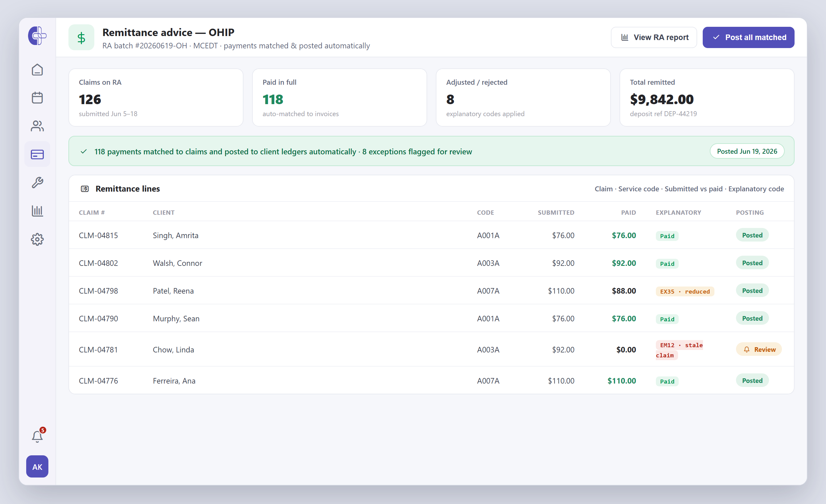The width and height of the screenshot is (826, 504).
Task: Click the Review button for Chow, Linda
Action: pos(759,350)
